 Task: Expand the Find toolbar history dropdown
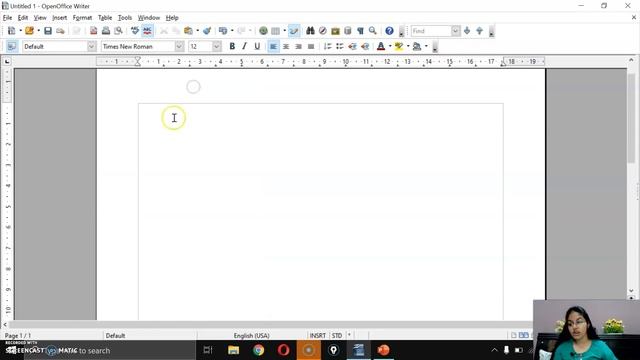pos(456,31)
